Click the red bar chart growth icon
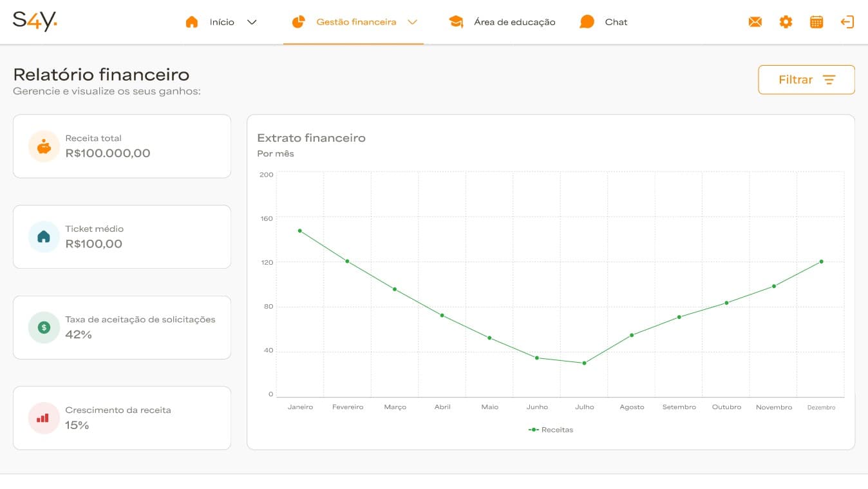 point(44,418)
